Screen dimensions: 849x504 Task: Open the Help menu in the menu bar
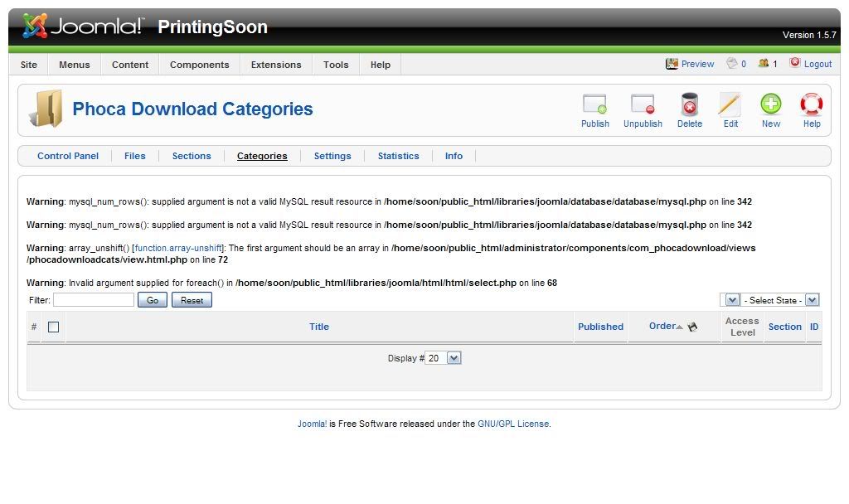pos(380,65)
